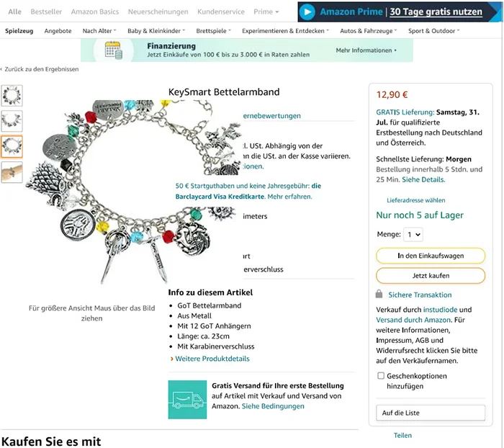Click 30 Tage gratis nutzen link
504x448 pixels.
pyautogui.click(x=436, y=12)
